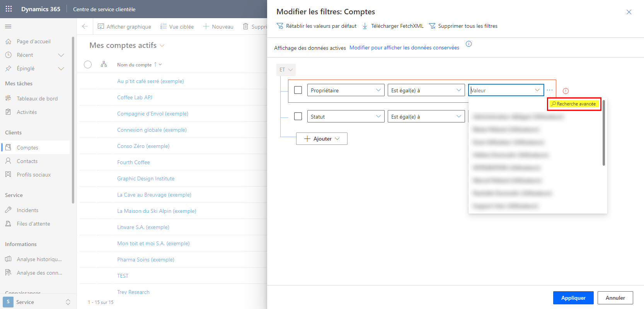Click the dropdown list vertical scrollbar
This screenshot has height=309, width=644.
pyautogui.click(x=603, y=133)
